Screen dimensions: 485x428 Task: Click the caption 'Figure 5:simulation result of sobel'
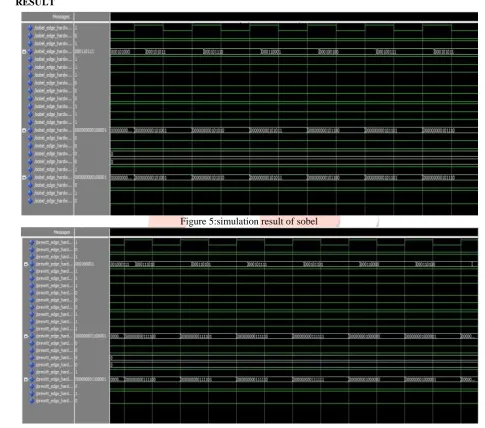pyautogui.click(x=249, y=221)
